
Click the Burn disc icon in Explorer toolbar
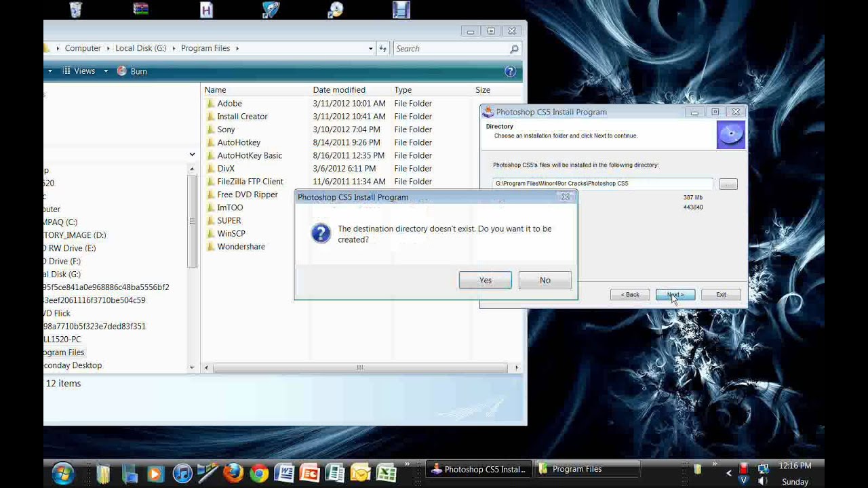(122, 71)
